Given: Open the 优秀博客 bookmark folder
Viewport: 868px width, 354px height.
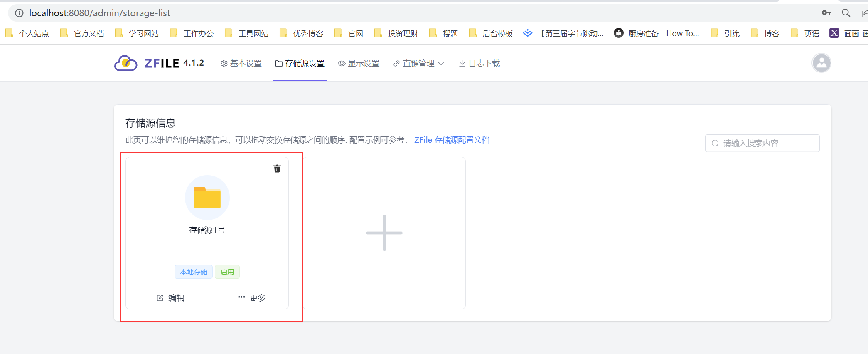Looking at the screenshot, I should 302,33.
